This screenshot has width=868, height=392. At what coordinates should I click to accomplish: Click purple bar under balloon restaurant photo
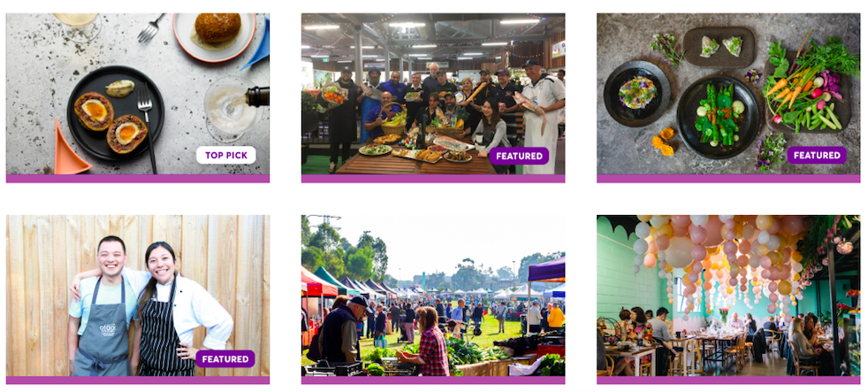pyautogui.click(x=728, y=380)
